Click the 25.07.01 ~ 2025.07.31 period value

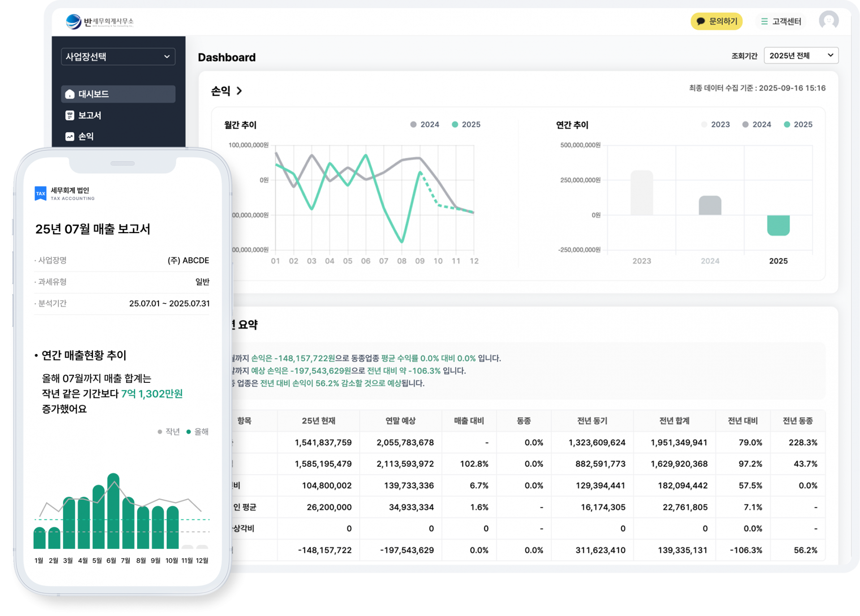tap(169, 303)
